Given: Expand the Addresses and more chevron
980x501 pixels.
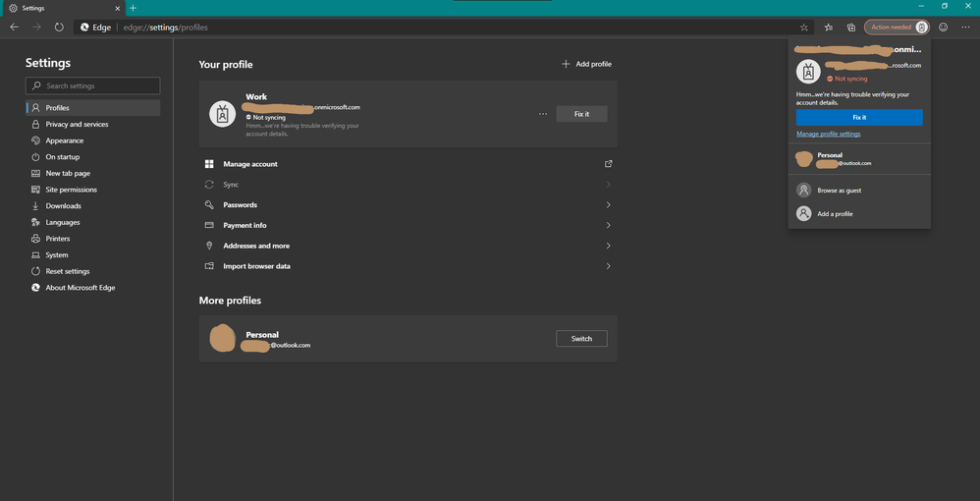Looking at the screenshot, I should (608, 246).
